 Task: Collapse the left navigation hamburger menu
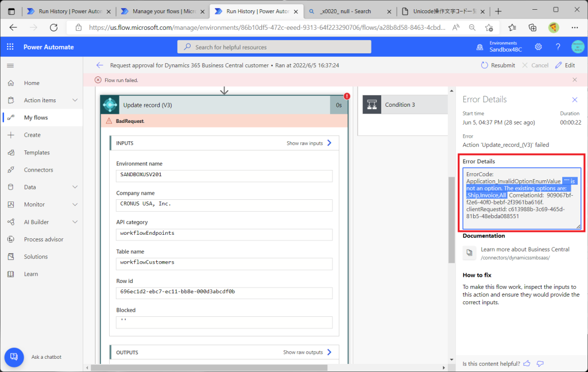pyautogui.click(x=10, y=65)
